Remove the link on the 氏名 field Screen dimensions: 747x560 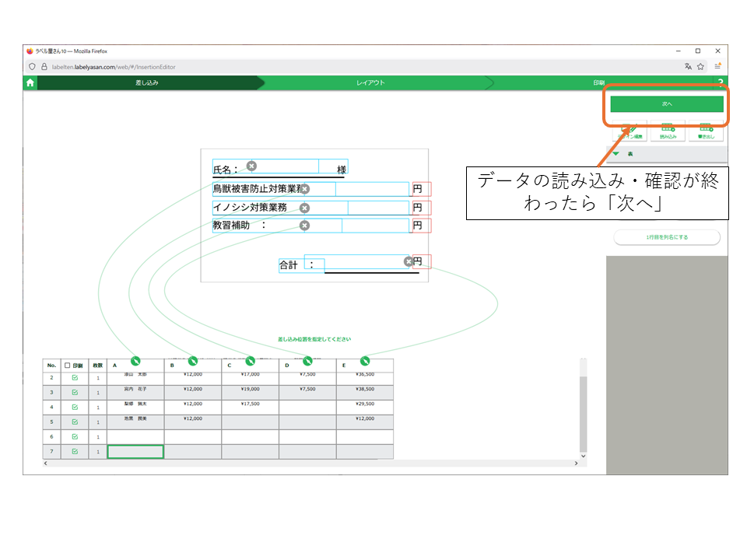[x=251, y=166]
